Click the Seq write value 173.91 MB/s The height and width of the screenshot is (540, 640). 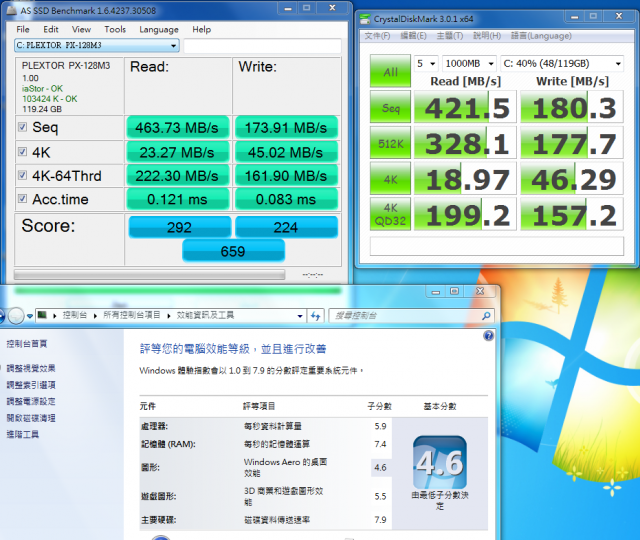[286, 128]
